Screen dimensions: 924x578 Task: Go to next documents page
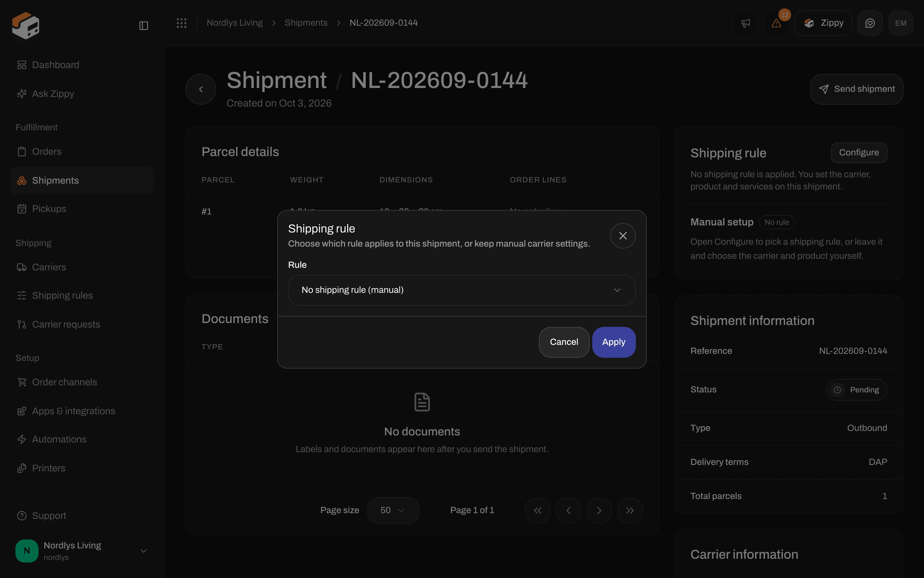coord(599,510)
